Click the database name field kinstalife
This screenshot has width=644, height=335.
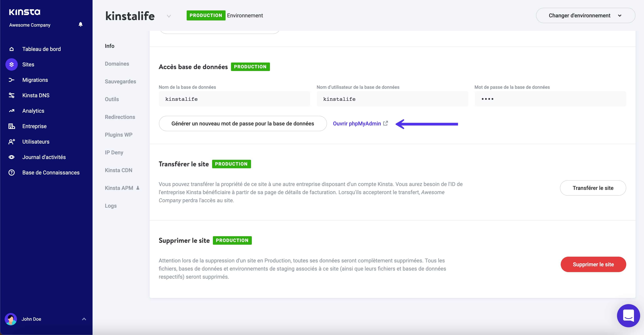pos(234,99)
